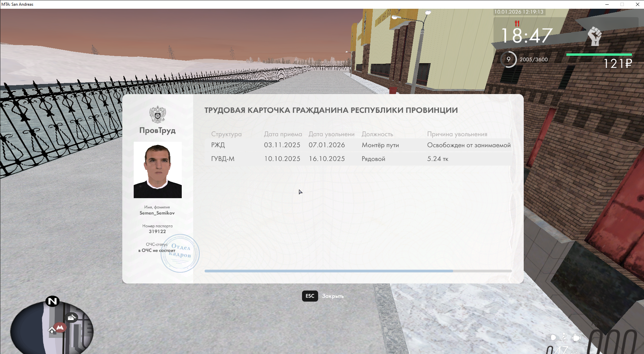
Task: Toggle the seatbelt state indicator
Action: tap(564, 338)
